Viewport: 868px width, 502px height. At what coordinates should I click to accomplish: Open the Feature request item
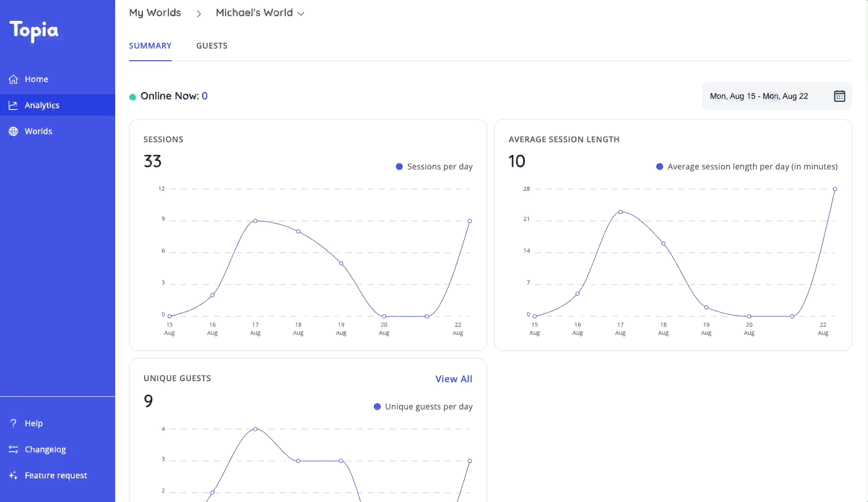pyautogui.click(x=57, y=475)
